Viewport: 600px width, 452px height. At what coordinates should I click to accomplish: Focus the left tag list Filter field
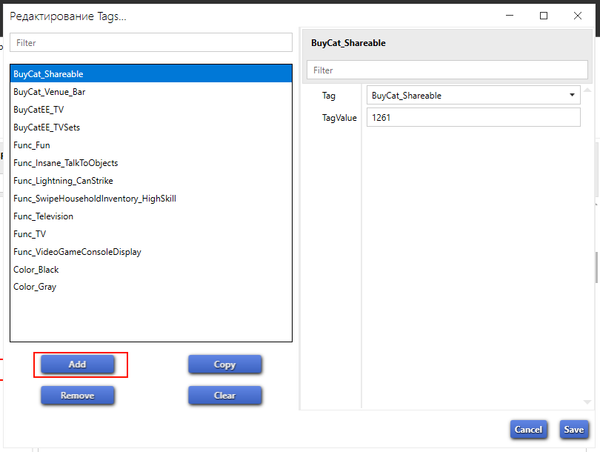(x=151, y=43)
